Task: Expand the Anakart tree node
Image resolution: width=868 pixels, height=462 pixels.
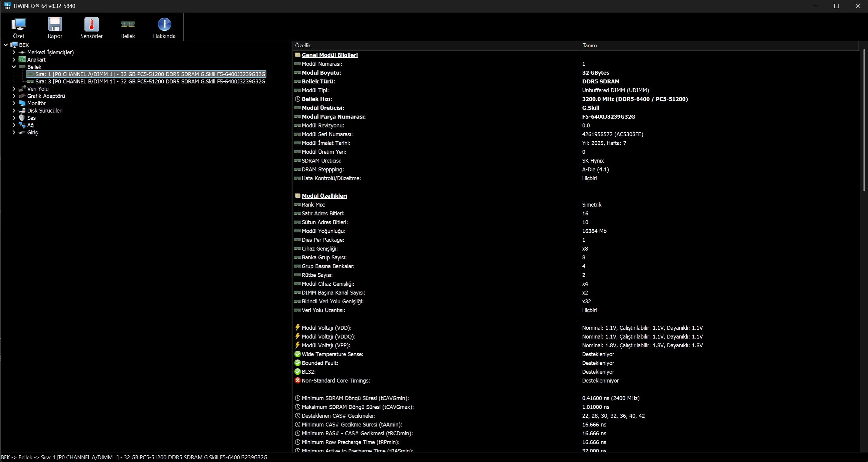Action: tap(14, 59)
